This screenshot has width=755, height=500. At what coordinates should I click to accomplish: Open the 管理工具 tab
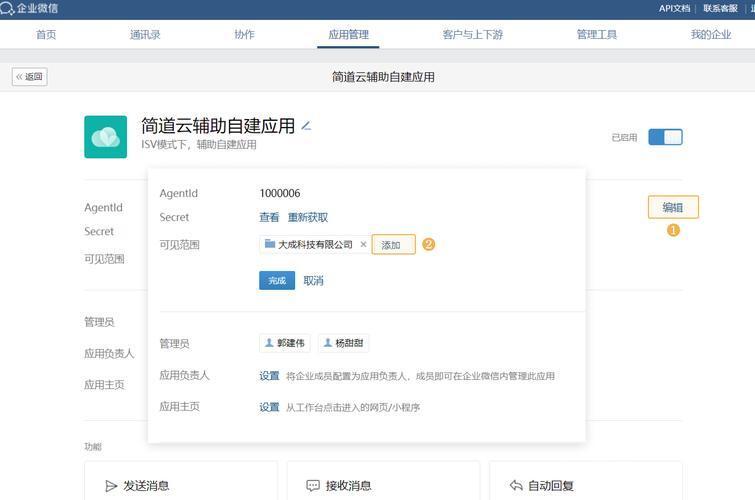pos(597,35)
